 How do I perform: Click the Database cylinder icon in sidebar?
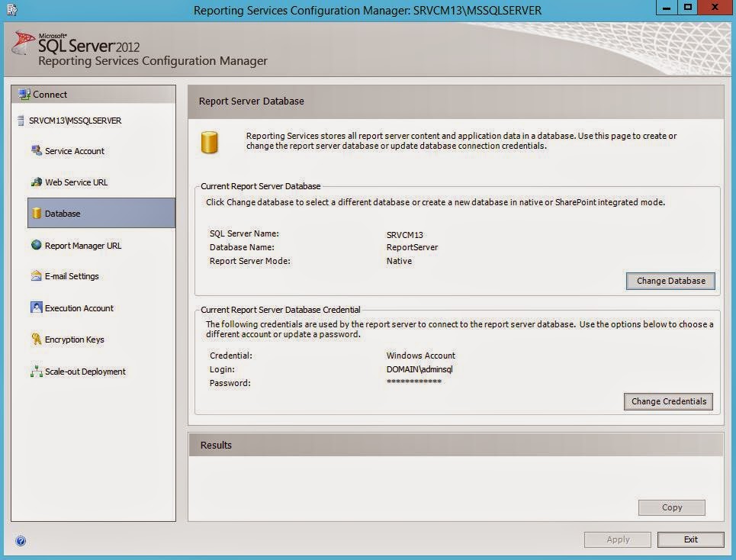[36, 213]
